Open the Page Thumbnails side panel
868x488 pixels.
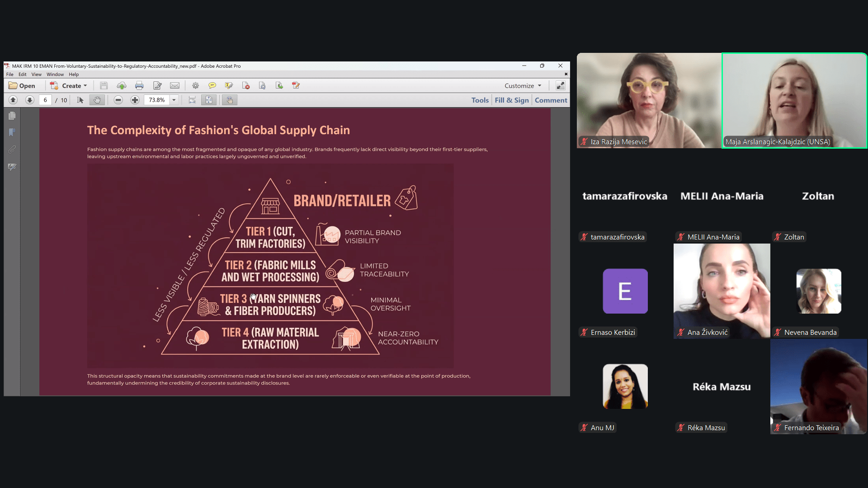[12, 116]
